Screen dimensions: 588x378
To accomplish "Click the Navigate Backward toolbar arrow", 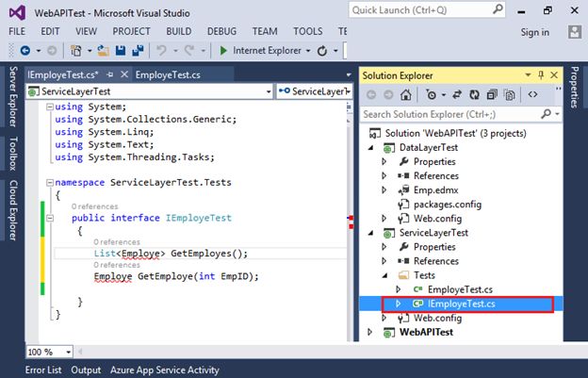I will tap(25, 50).
